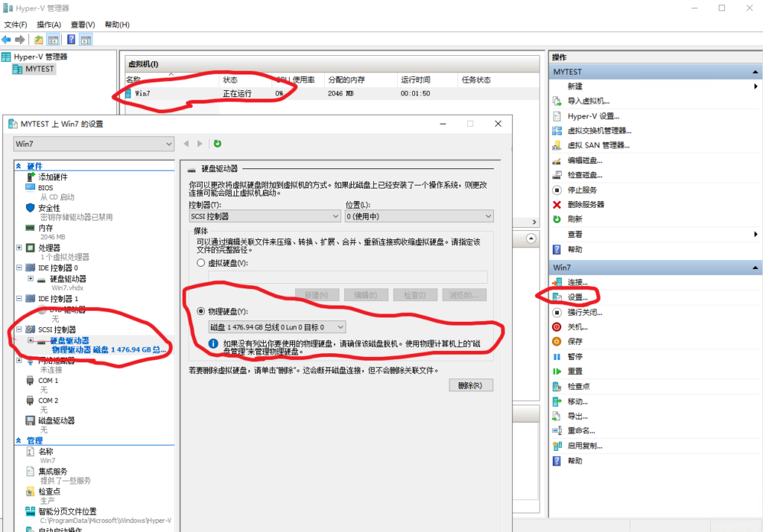Select 添加硬件 in the settings tree
This screenshot has height=532, width=763.
click(x=53, y=177)
